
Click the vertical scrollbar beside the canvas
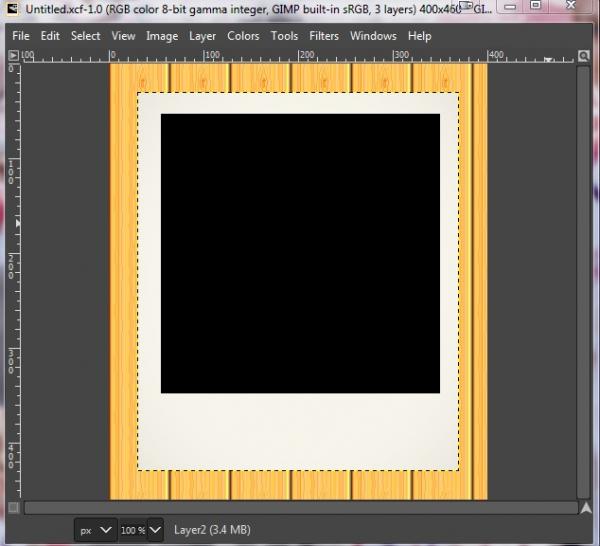[x=583, y=282]
